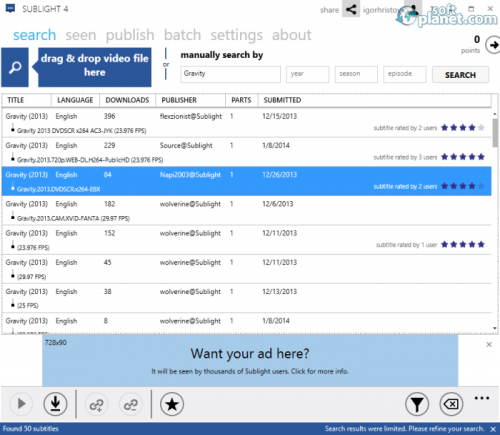This screenshot has width=500, height=435.
Task: Click star rating of the highlighted Napi2003 row
Action: pos(463,186)
